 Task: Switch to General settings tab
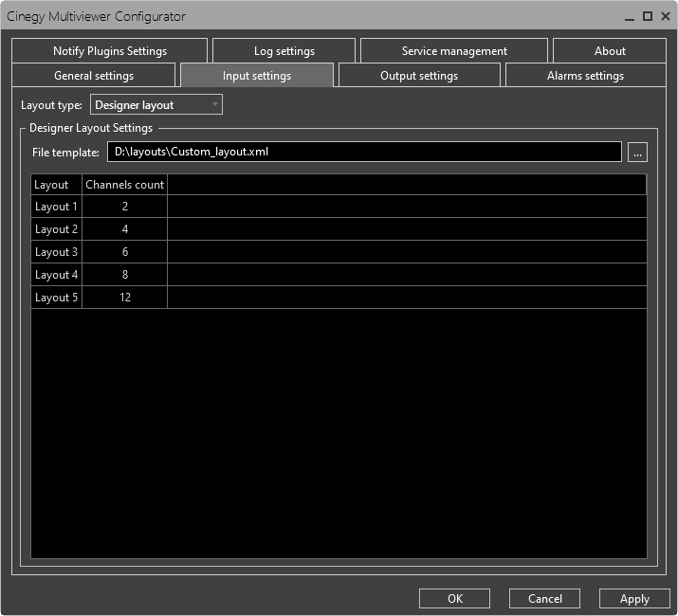point(94,76)
